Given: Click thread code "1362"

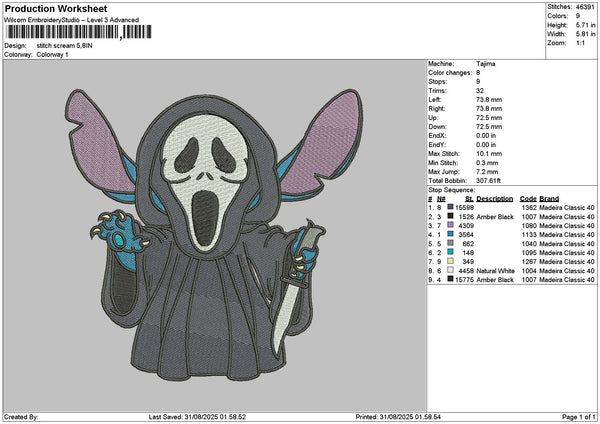Looking at the screenshot, I should click(529, 208).
